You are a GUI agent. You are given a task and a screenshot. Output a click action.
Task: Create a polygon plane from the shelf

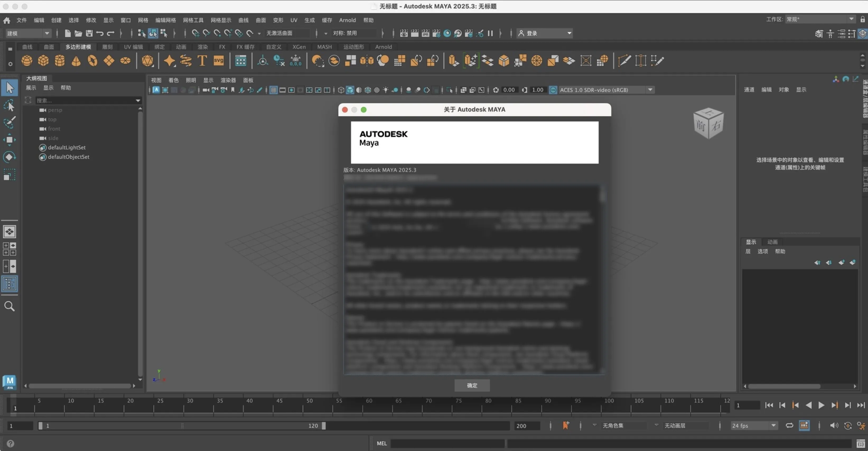(x=109, y=61)
